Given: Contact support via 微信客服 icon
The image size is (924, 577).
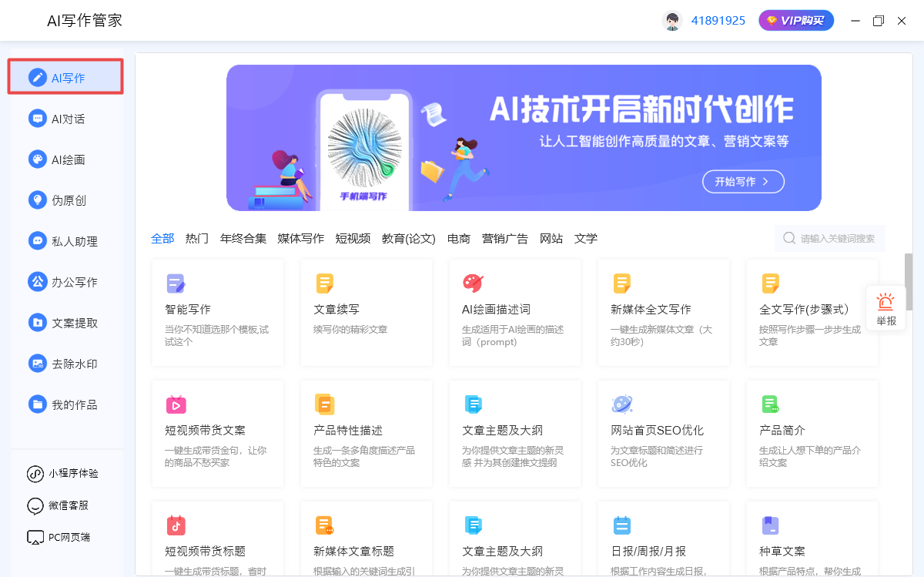Looking at the screenshot, I should [x=35, y=505].
